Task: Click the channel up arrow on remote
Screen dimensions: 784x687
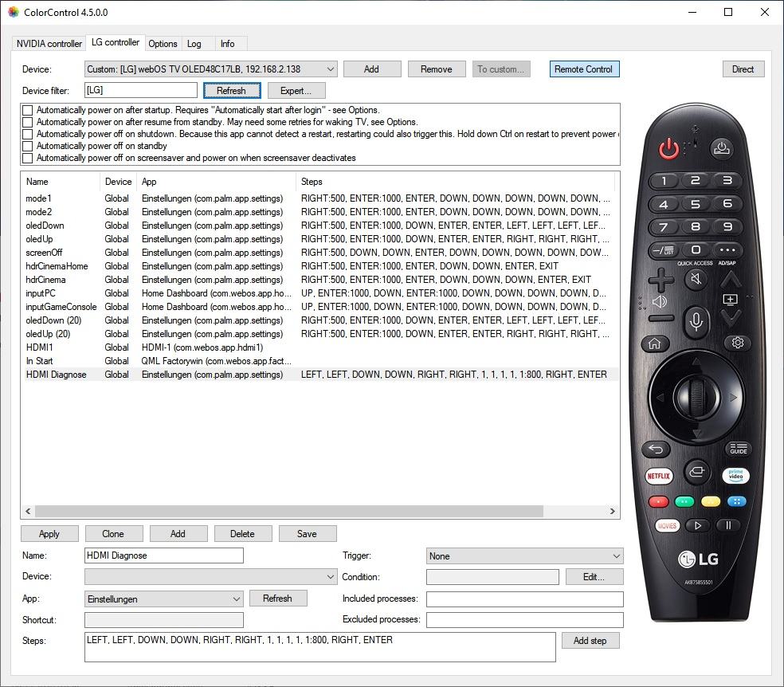Action: pos(731,279)
